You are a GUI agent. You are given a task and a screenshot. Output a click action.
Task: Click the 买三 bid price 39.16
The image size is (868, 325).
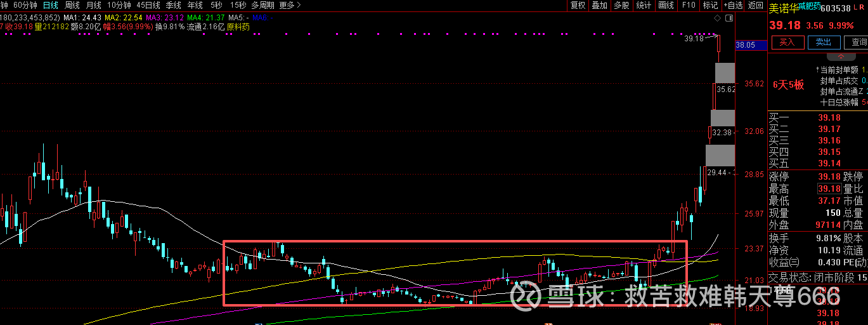(829, 140)
